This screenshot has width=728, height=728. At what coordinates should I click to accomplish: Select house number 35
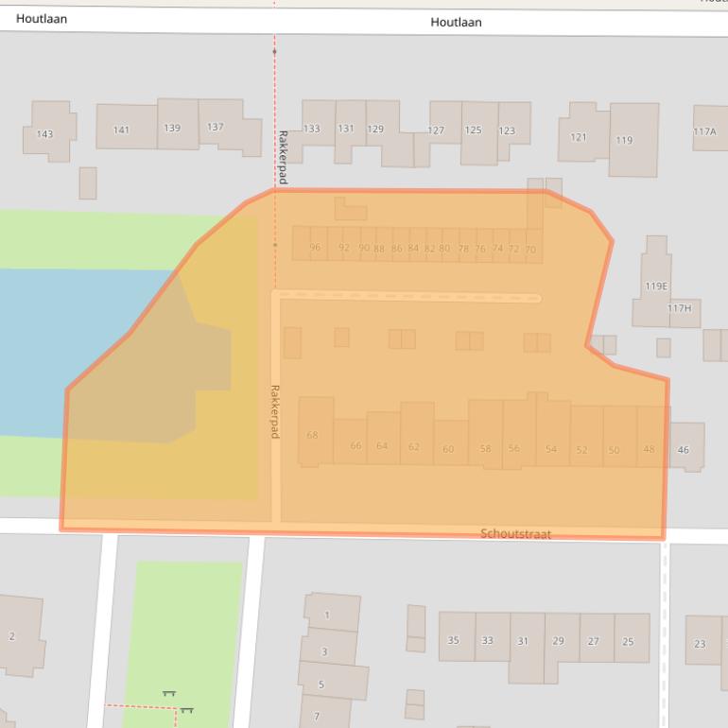pyautogui.click(x=454, y=640)
